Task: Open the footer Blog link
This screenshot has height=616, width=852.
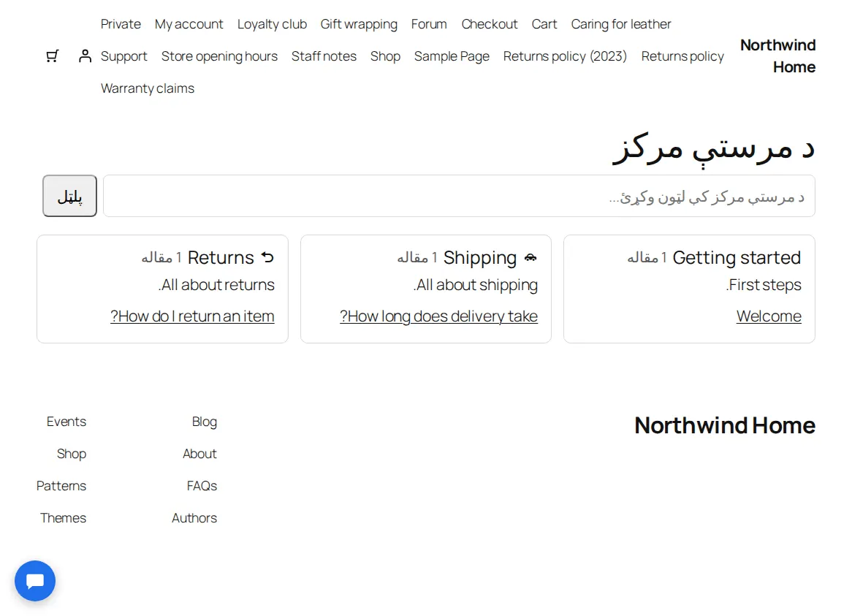Action: [x=205, y=422]
